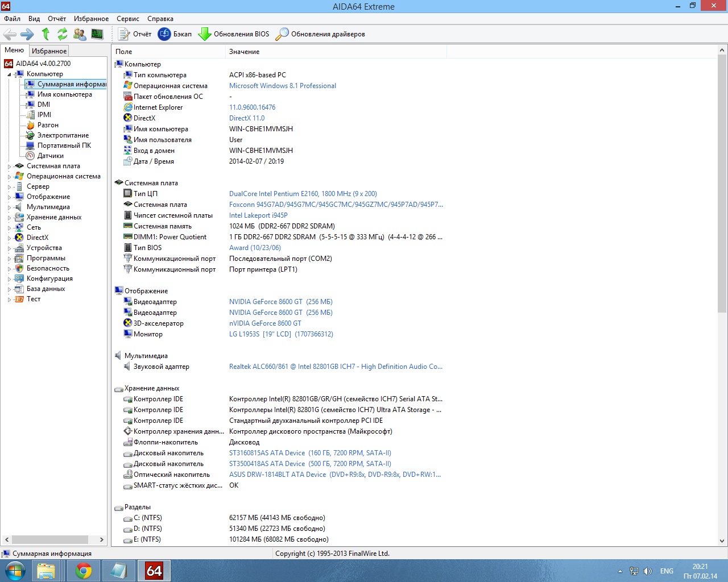Open File Explorer from taskbar
This screenshot has width=728, height=582.
point(46,571)
